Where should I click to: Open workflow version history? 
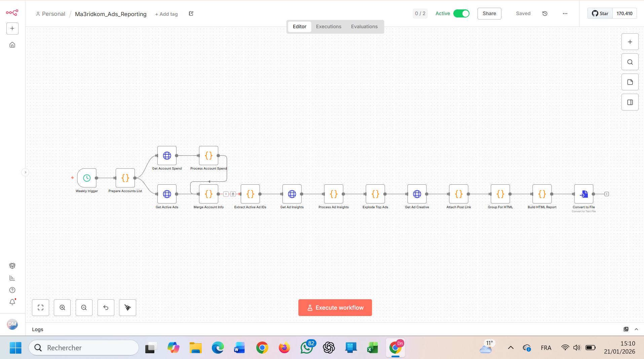(545, 13)
